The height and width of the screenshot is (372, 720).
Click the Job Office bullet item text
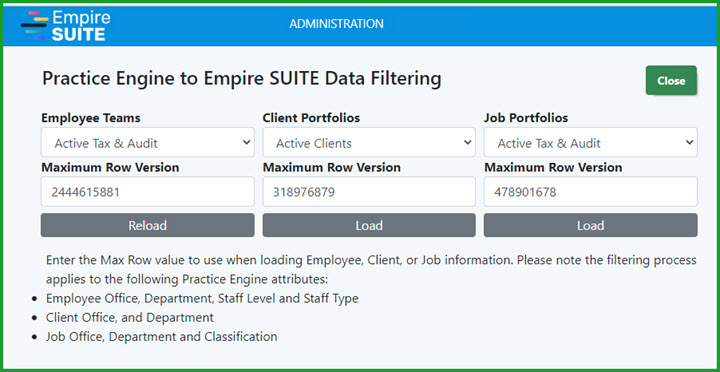pyautogui.click(x=161, y=337)
